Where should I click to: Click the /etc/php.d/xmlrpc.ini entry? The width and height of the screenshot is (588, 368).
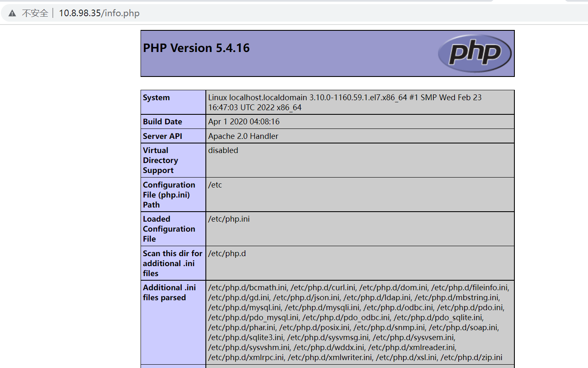(246, 358)
